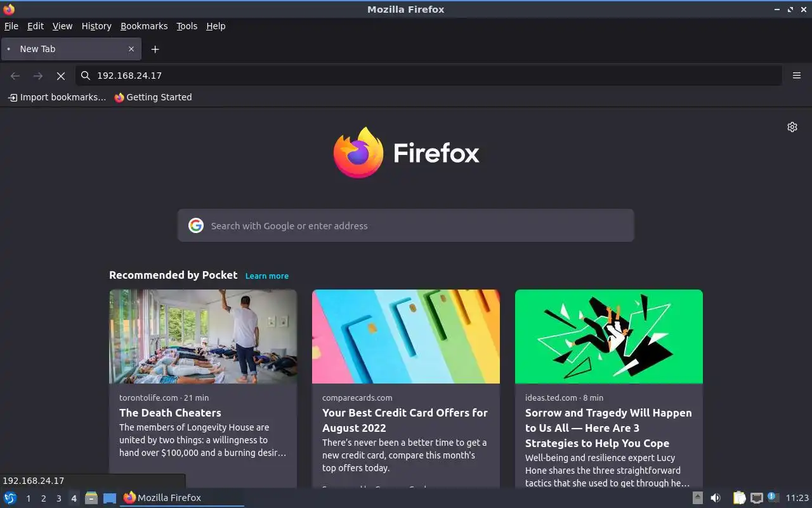Stop loading the page with the X button
Image resolution: width=812 pixels, height=508 pixels.
tap(61, 76)
